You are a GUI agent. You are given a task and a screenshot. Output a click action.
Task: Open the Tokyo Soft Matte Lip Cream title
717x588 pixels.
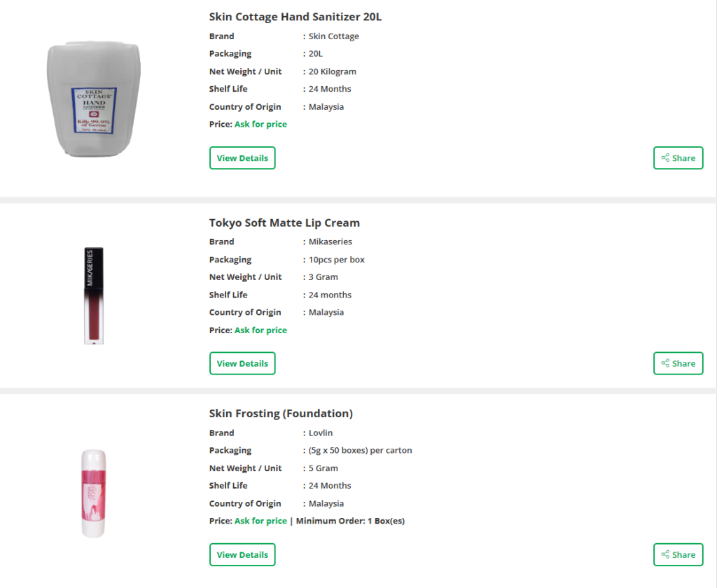(x=284, y=223)
